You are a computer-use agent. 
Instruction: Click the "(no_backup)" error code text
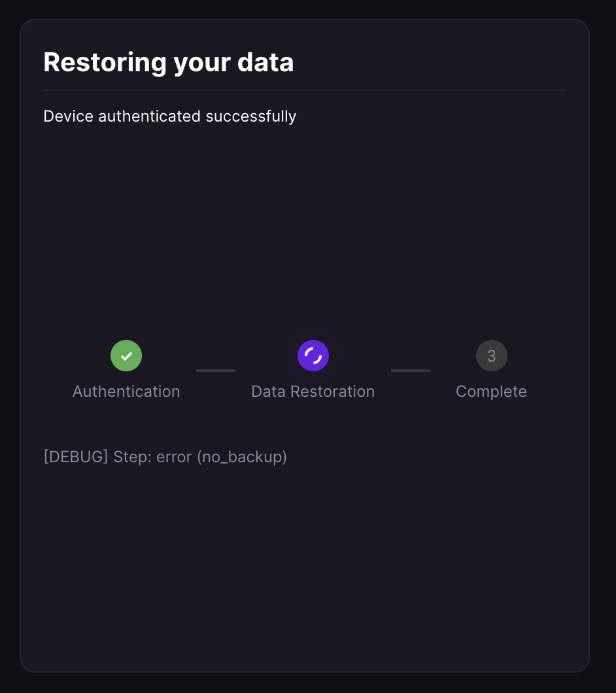pos(242,456)
